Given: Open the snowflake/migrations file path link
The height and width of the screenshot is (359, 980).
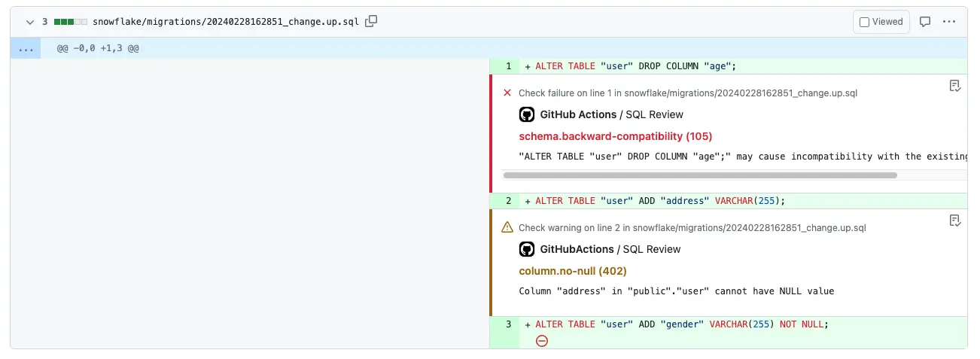Looking at the screenshot, I should pos(226,22).
